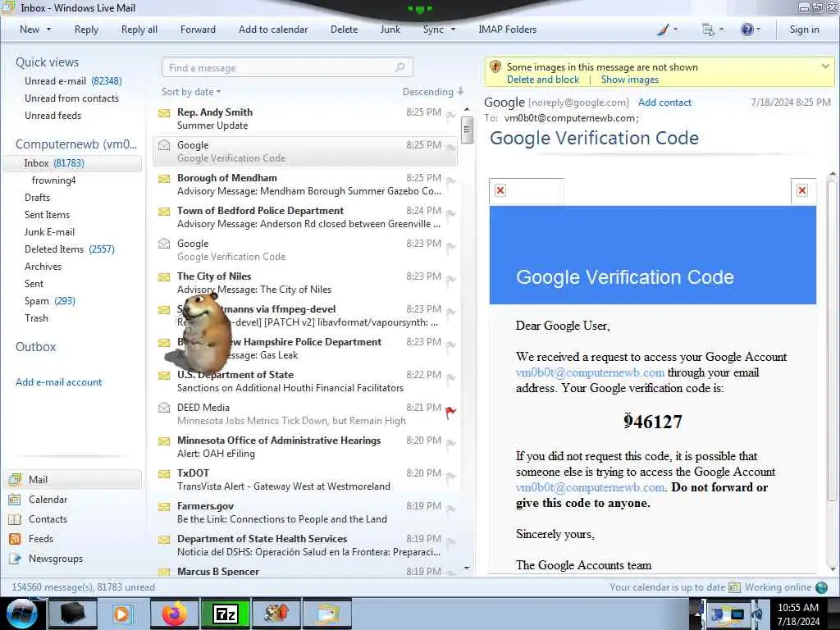Click the message list scrollbar thumb
The height and width of the screenshot is (630, 840).
(x=467, y=129)
